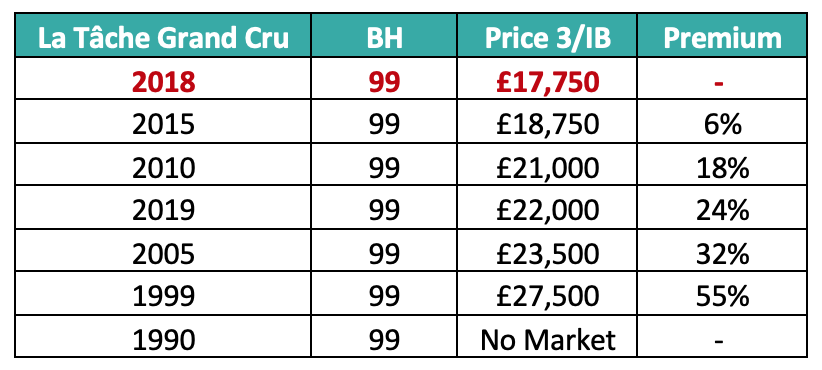Click the 55% premium cell
Screen dimensions: 822x370
(x=722, y=293)
